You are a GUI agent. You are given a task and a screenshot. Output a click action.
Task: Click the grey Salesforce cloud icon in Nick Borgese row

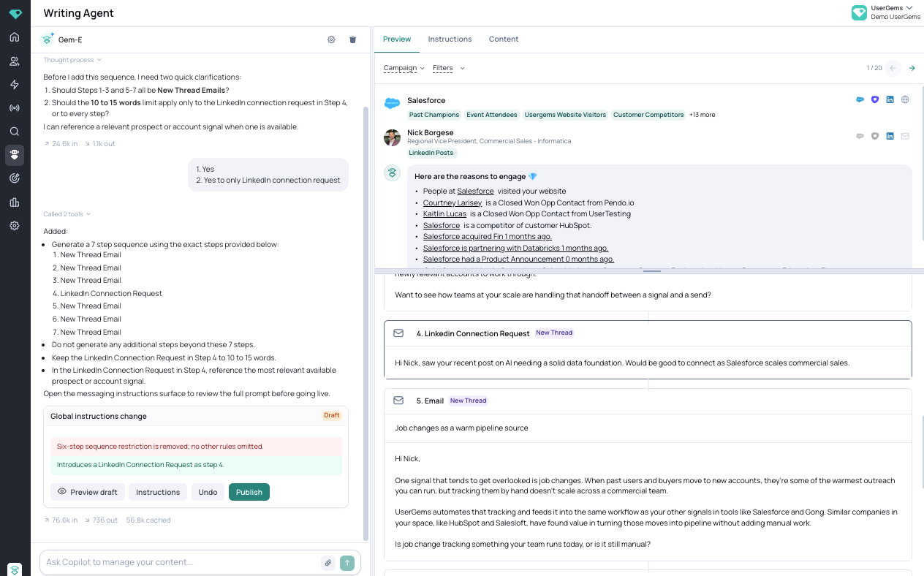coord(860,136)
